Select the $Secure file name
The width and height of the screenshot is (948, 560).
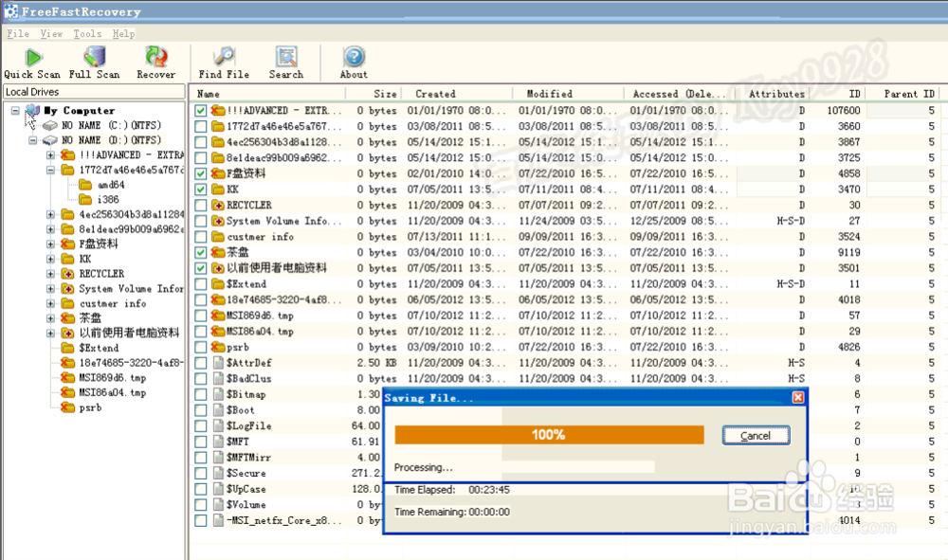click(246, 473)
